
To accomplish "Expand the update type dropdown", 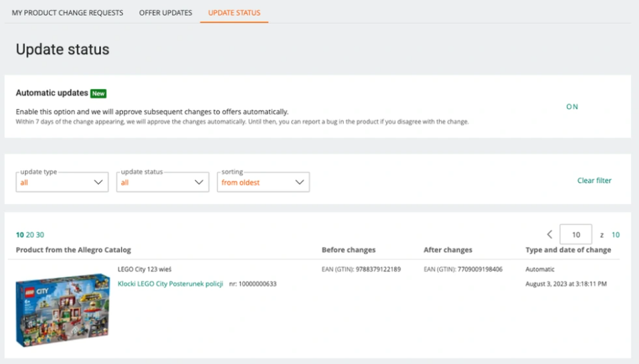I will point(62,182).
